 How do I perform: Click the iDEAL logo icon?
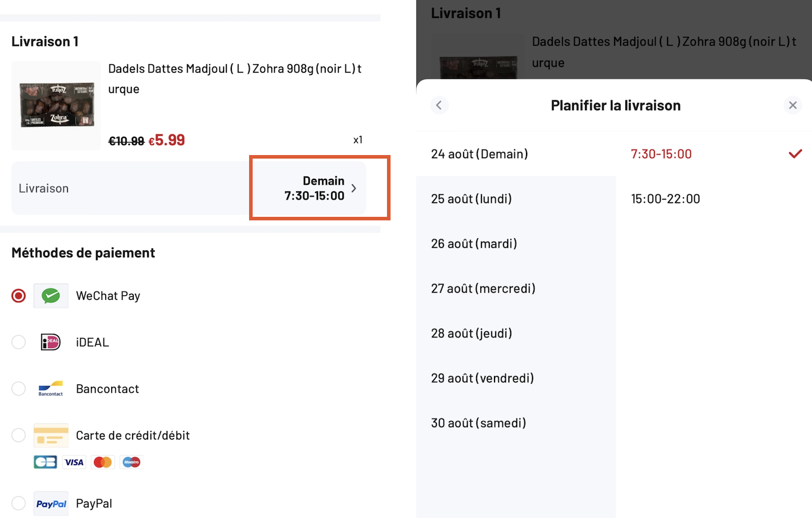pos(51,342)
